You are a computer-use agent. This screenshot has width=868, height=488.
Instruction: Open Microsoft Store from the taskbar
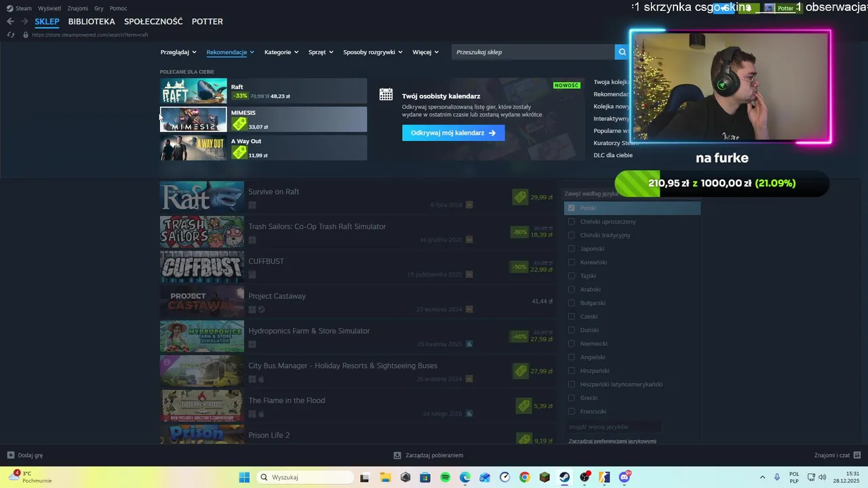(425, 477)
